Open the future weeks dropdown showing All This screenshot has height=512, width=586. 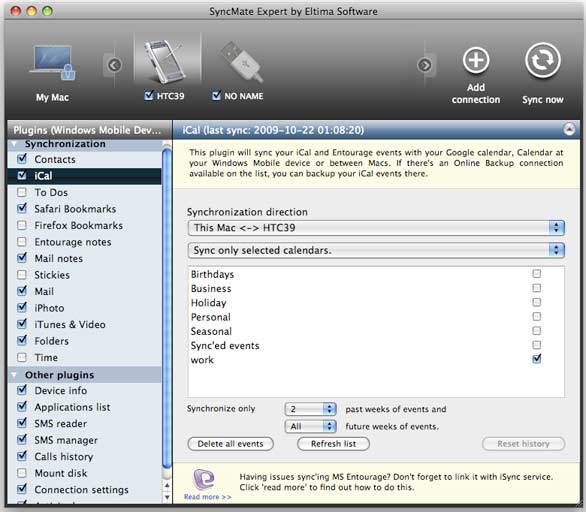(310, 426)
